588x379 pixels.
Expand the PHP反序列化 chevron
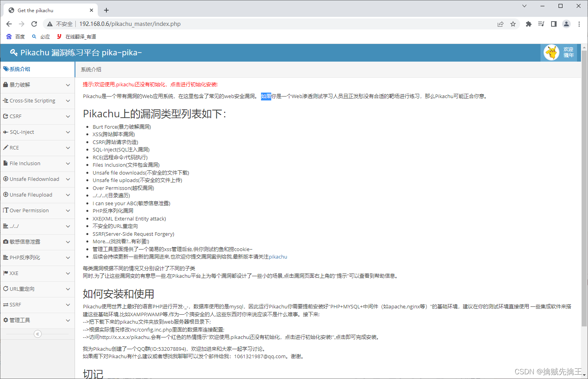[68, 258]
